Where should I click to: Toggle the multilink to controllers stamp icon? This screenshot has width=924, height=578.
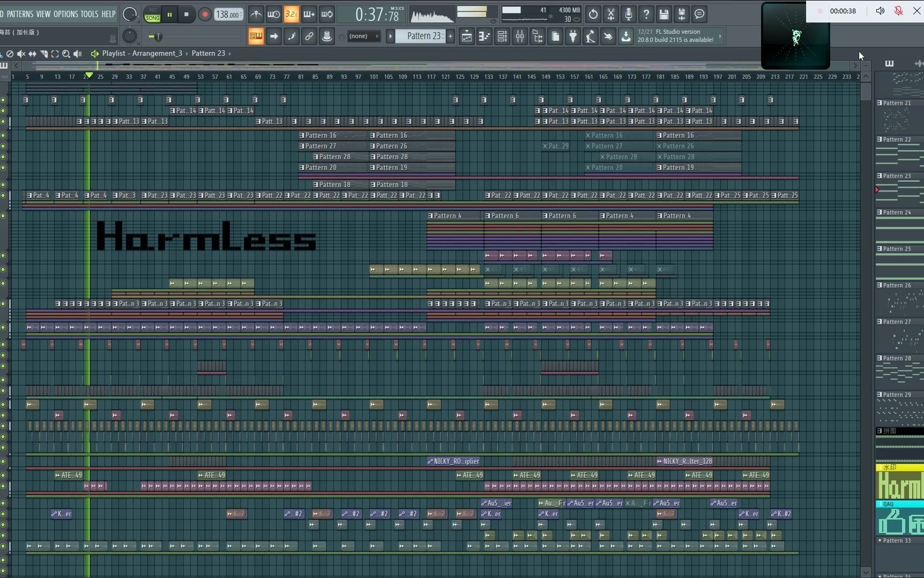(326, 36)
